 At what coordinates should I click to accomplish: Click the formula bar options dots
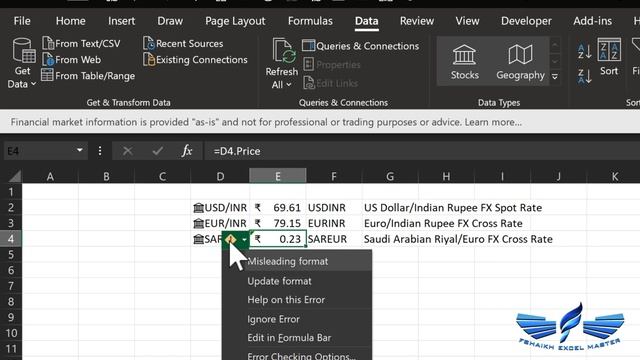[x=100, y=151]
